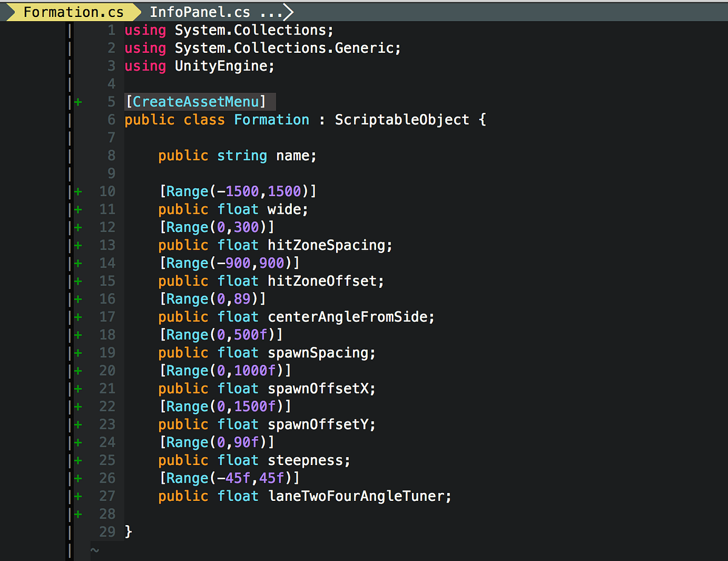The width and height of the screenshot is (728, 561).
Task: Click the diff plus marker on line 19
Action: click(78, 352)
